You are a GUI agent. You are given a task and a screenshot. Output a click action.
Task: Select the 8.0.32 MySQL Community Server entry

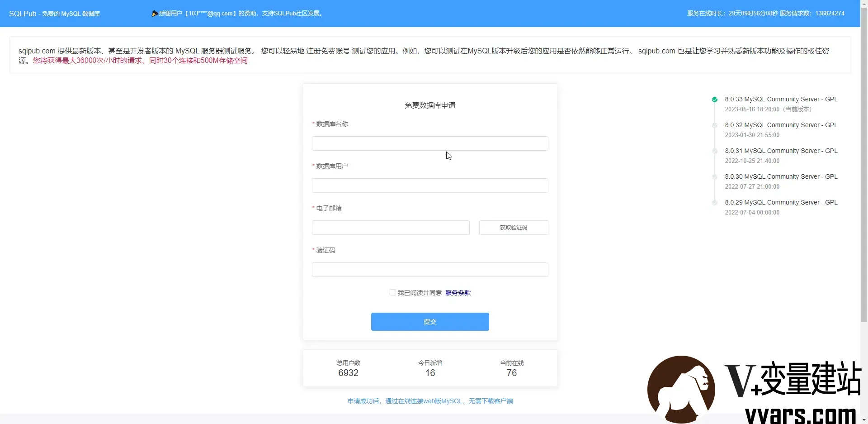(781, 125)
